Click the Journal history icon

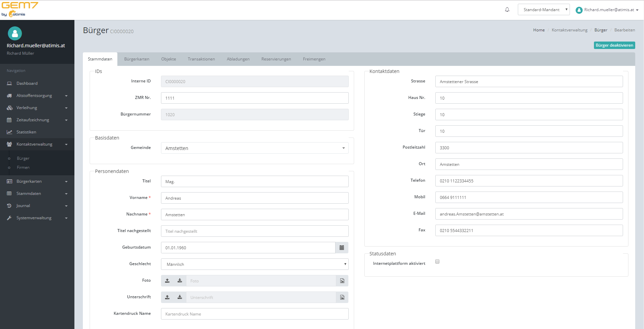point(9,206)
